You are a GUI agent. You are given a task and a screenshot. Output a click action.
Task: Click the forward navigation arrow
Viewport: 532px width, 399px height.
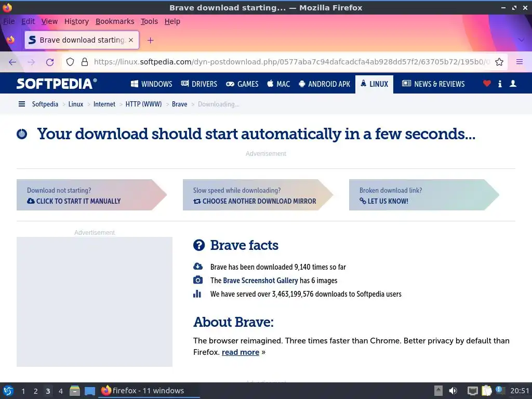point(31,62)
